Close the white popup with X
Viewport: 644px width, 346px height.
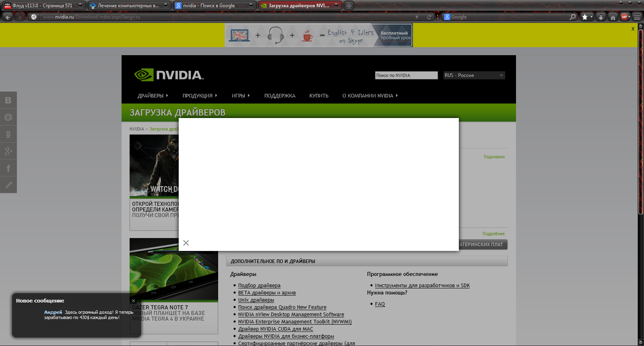(x=186, y=243)
